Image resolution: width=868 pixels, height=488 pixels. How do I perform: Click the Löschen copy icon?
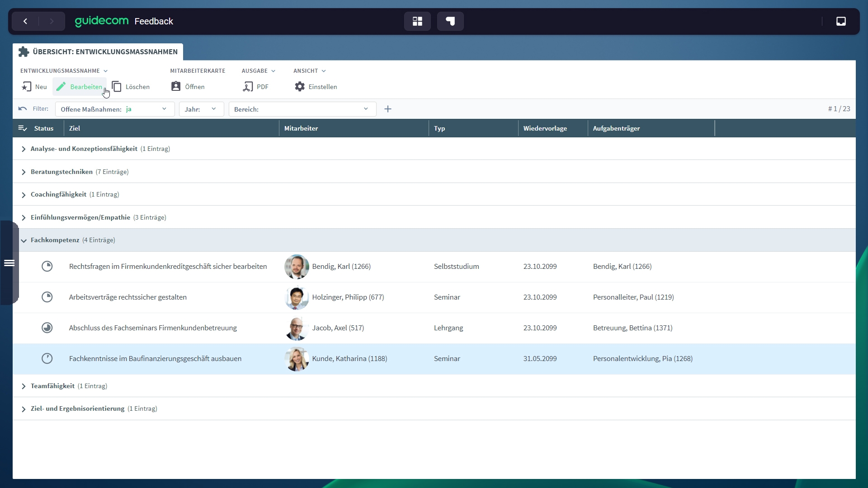[117, 86]
